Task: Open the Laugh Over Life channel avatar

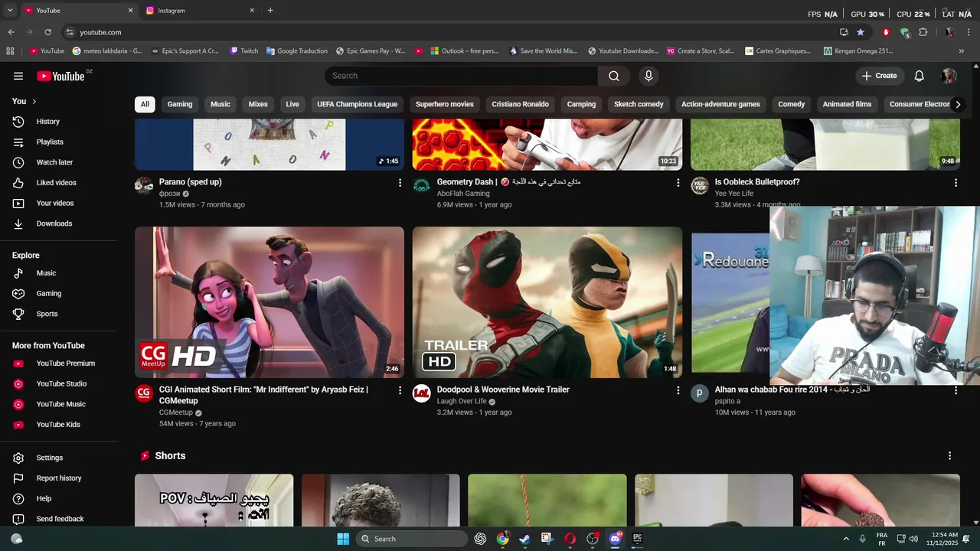Action: 421,393
